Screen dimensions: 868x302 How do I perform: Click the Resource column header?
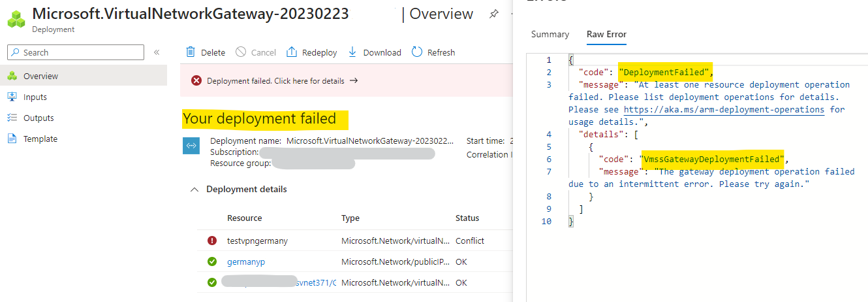245,218
